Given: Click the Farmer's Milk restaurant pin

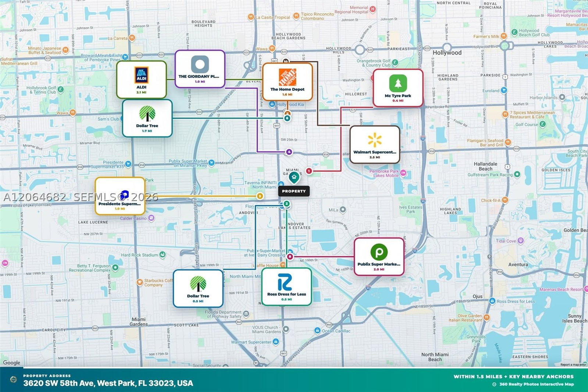Looking at the screenshot, I should [x=504, y=36].
